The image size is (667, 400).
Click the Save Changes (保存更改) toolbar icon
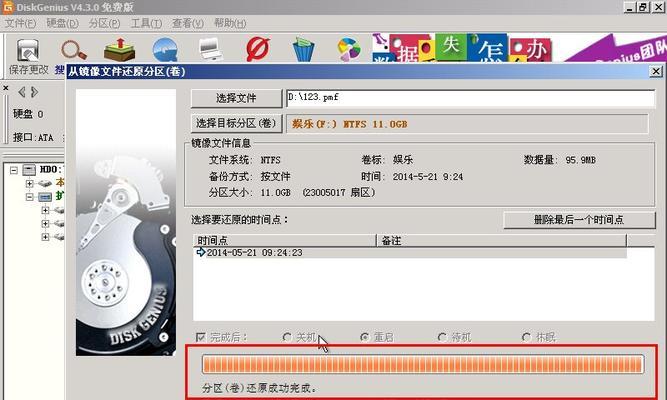click(x=28, y=50)
